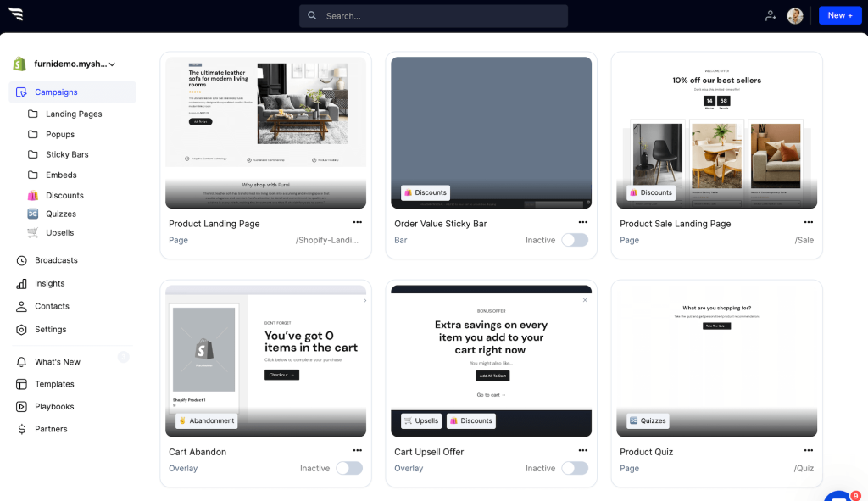Select Campaigns in the sidebar
Viewport: 868px width, 501px height.
point(73,92)
